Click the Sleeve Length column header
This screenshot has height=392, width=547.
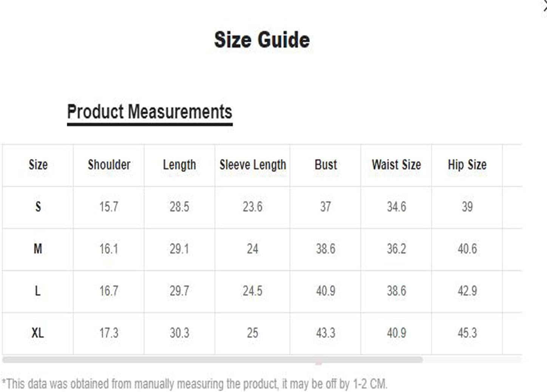(x=253, y=165)
